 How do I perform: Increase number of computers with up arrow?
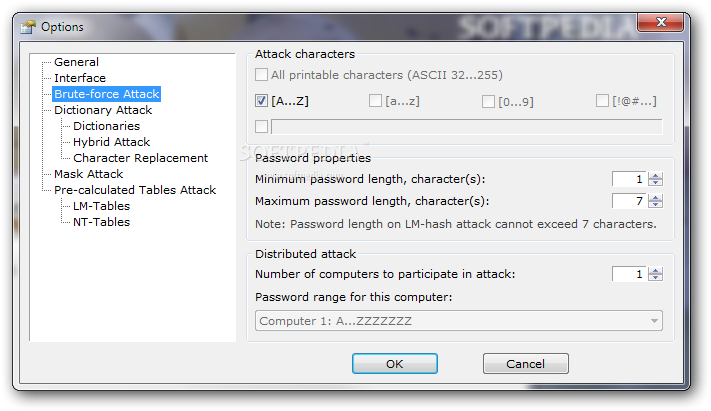[x=655, y=271]
